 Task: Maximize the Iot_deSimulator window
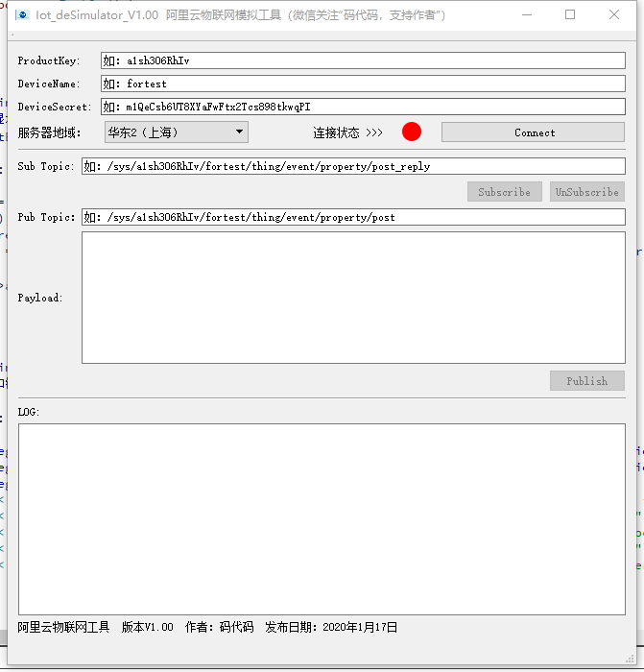[570, 15]
